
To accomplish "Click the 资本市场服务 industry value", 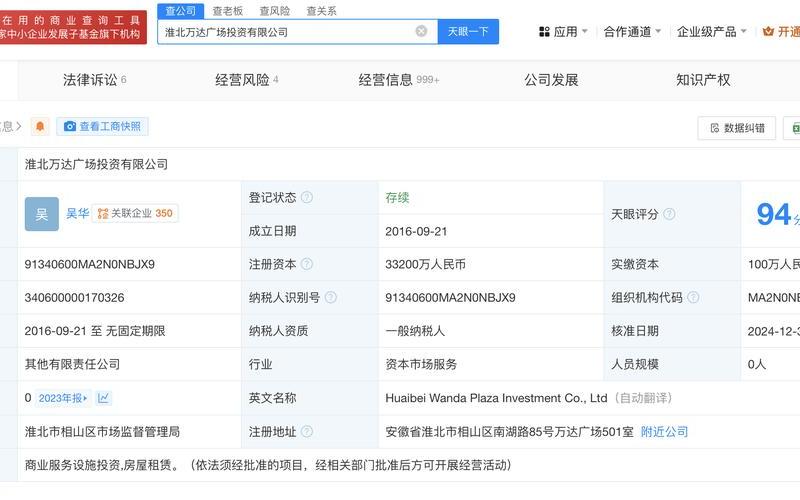I will [x=421, y=364].
